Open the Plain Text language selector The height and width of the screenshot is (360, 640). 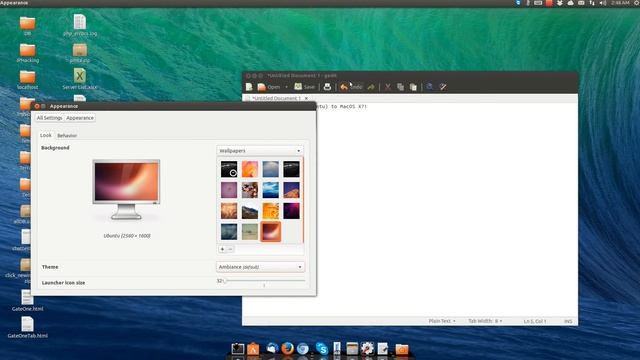pos(442,321)
